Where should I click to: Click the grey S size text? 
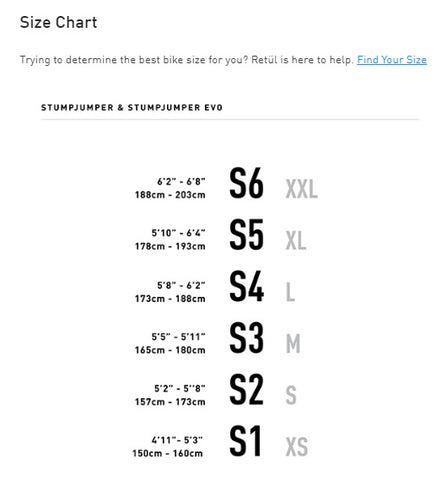click(291, 396)
